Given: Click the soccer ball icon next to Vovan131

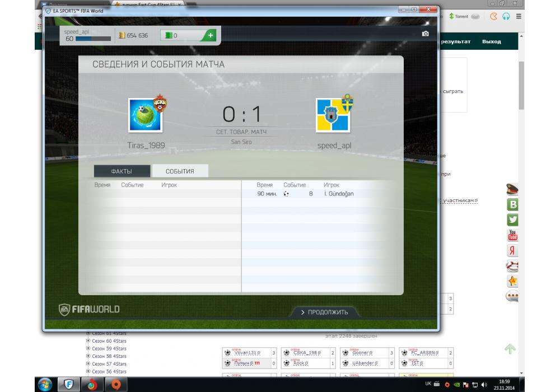Looking at the screenshot, I should [227, 353].
